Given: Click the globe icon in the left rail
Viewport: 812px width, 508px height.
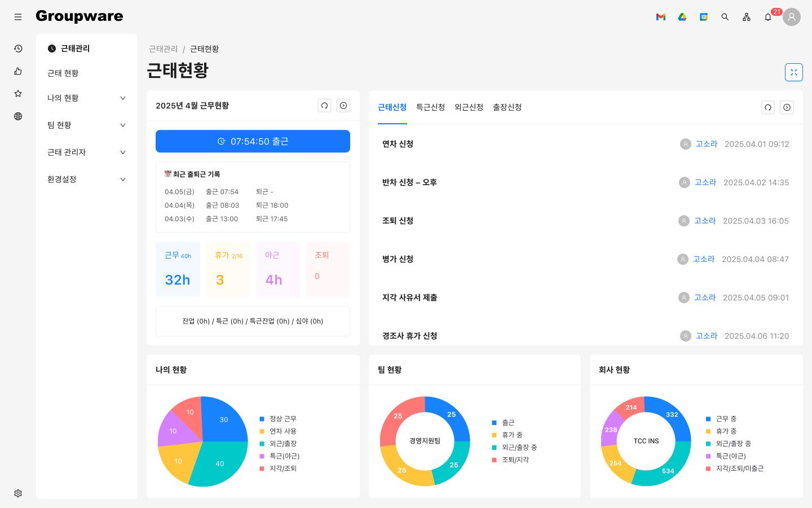Looking at the screenshot, I should coord(18,116).
